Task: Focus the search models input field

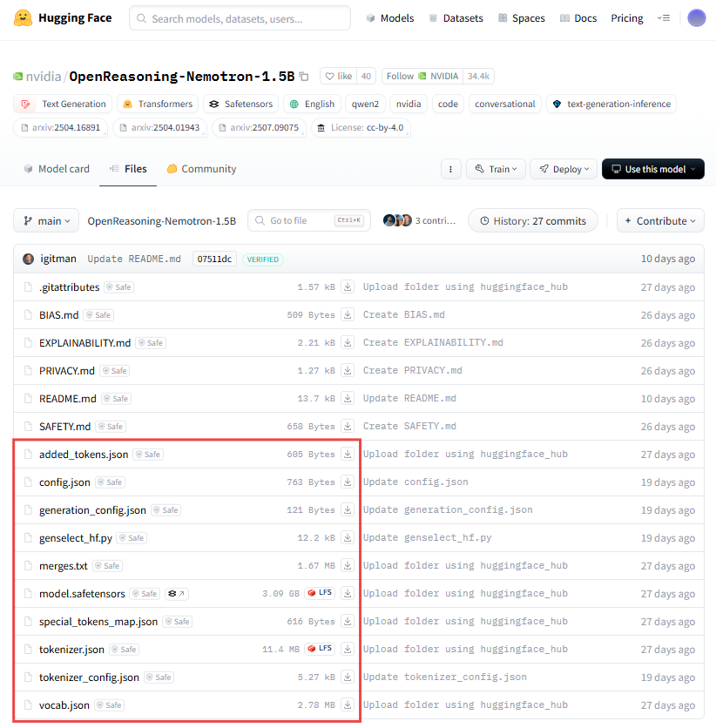Action: 240,18
